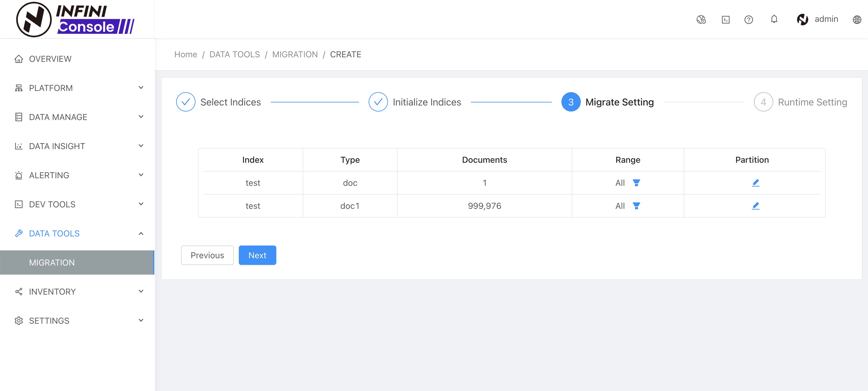Viewport: 868px width, 391px height.
Task: Go to OVERVIEW in sidebar
Action: [50, 59]
